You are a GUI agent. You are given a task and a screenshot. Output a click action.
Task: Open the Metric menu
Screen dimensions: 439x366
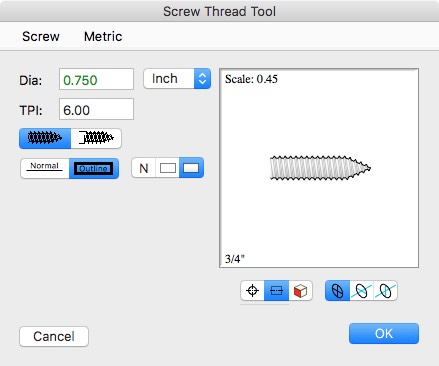(x=103, y=36)
